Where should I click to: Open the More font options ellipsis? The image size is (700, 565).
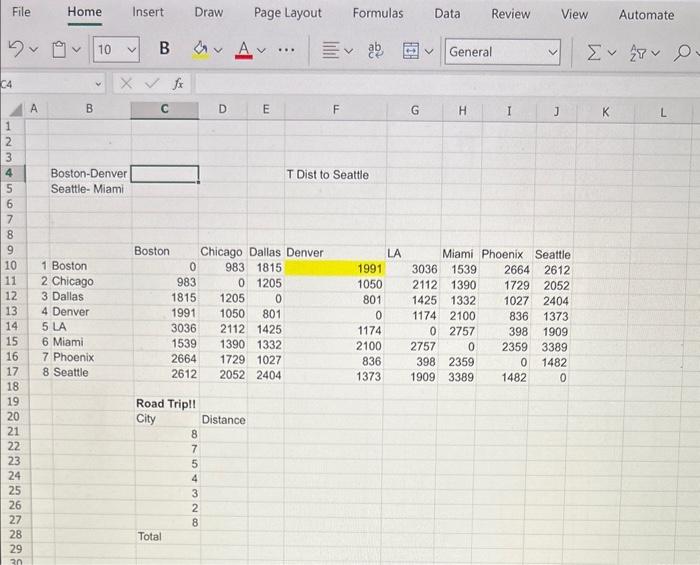point(286,50)
